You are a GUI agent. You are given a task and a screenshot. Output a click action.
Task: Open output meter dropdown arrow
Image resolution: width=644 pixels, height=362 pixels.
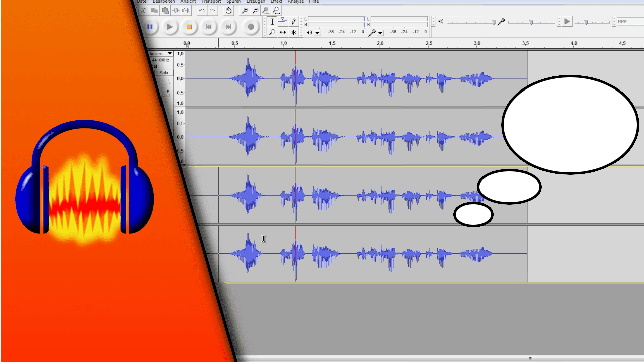click(317, 33)
